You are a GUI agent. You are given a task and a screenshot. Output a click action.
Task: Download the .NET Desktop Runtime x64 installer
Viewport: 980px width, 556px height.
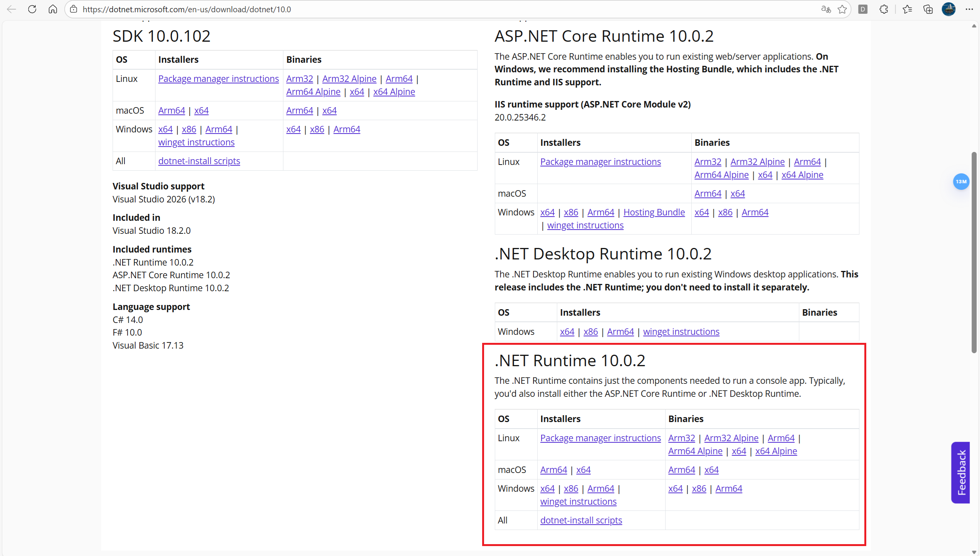(567, 332)
